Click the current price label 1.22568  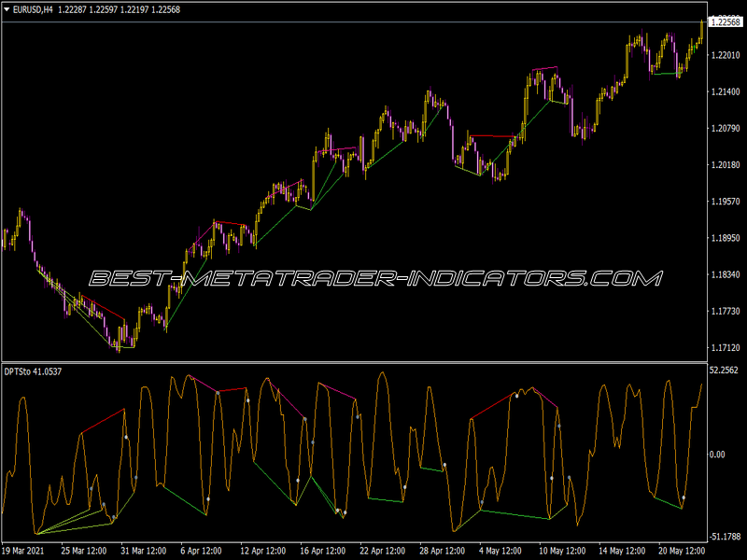pos(726,21)
